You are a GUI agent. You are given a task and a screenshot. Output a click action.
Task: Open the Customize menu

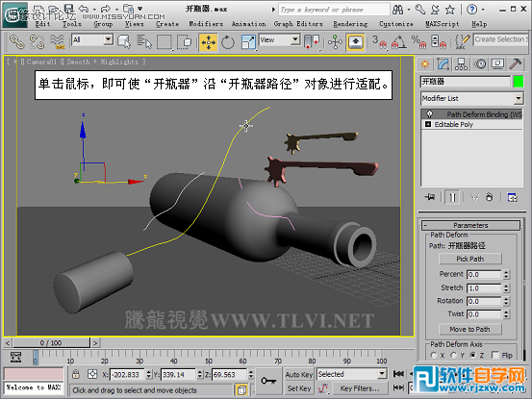point(396,24)
